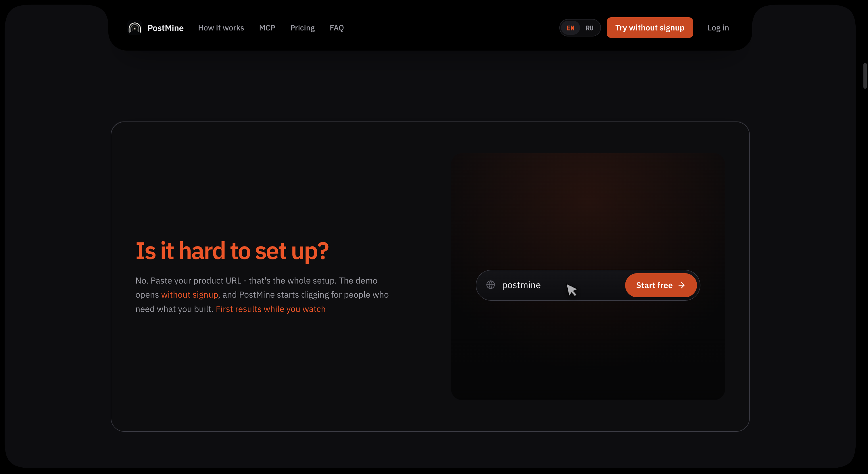Click the Try without signup button
The width and height of the screenshot is (868, 474).
coord(650,28)
